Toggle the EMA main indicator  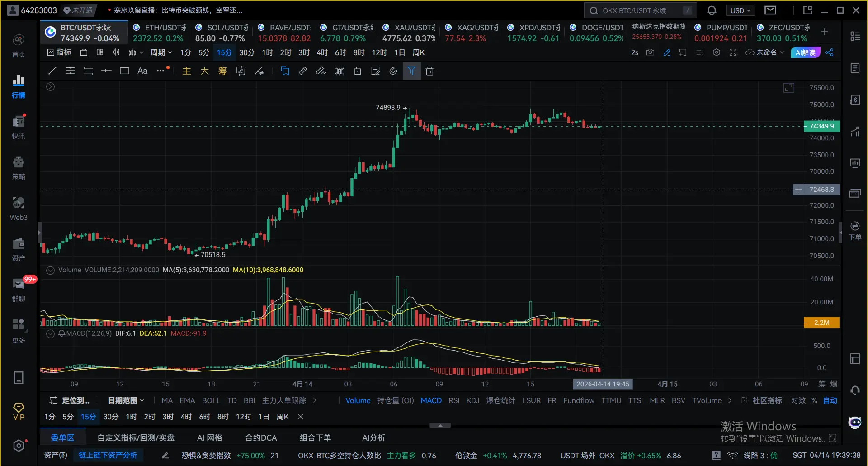pos(187,400)
